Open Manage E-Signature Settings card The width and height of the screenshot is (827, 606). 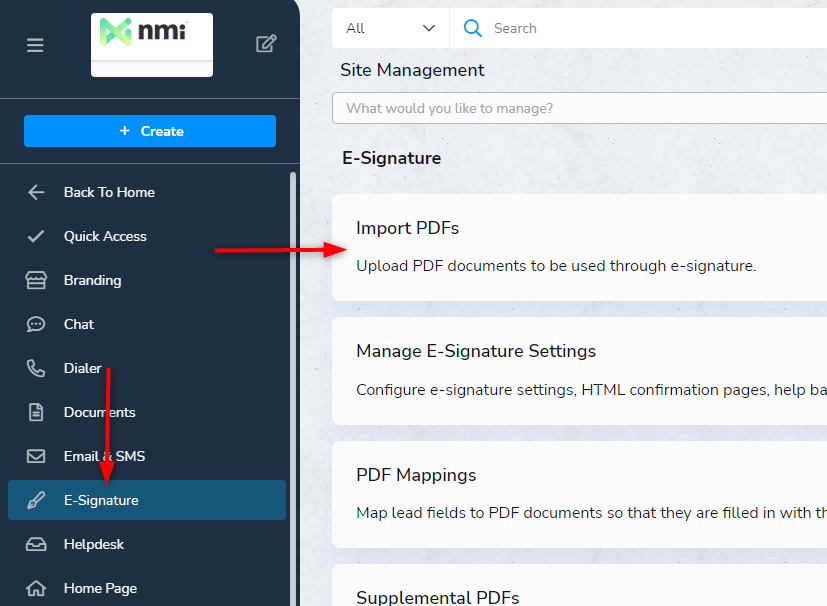pyautogui.click(x=579, y=371)
